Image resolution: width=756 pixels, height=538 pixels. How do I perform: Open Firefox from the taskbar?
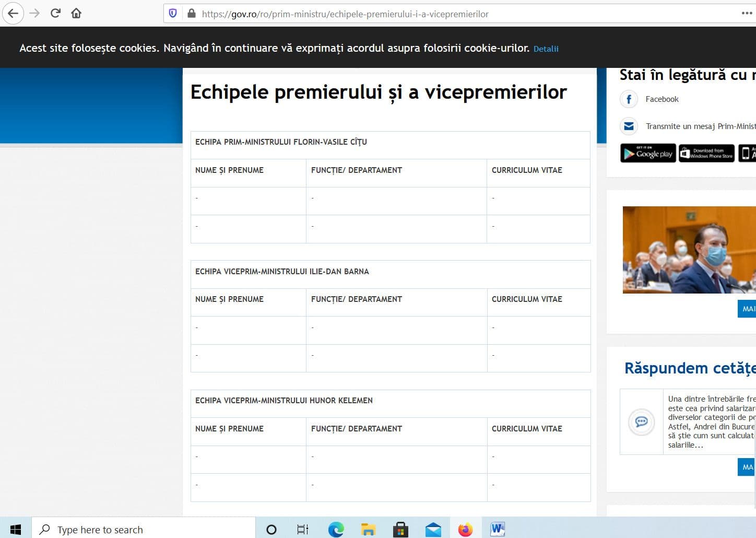[x=465, y=529]
